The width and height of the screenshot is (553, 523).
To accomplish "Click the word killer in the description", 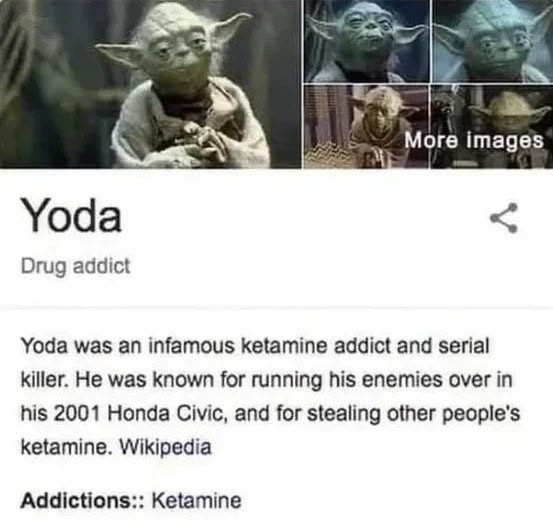I will click(42, 379).
